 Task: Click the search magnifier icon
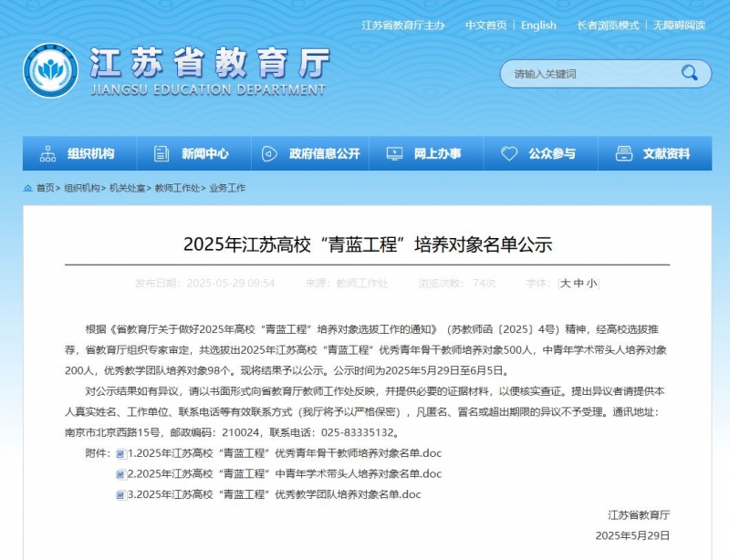(x=689, y=73)
